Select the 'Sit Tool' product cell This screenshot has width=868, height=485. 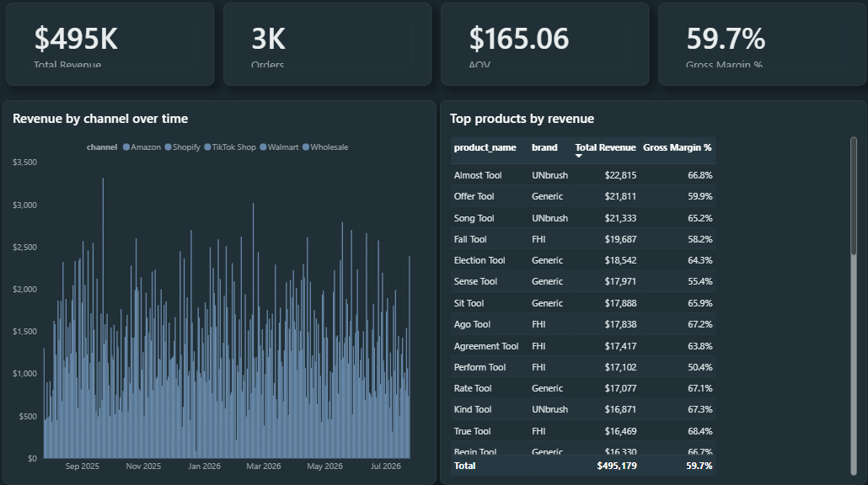[x=469, y=303]
